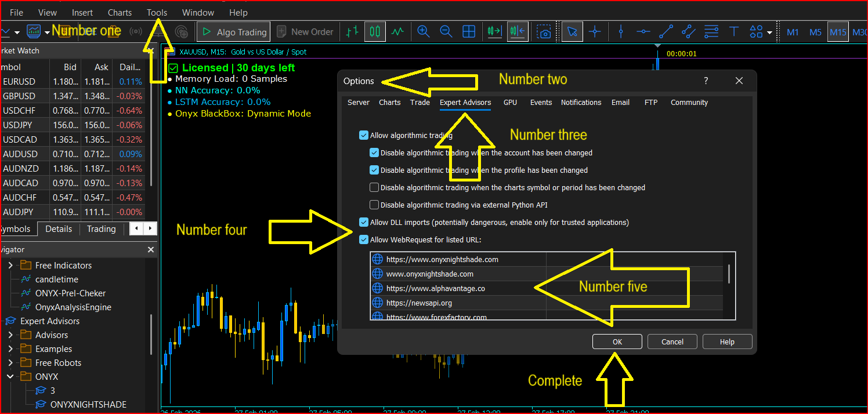
Task: Close the Navigator panel
Action: 151,250
